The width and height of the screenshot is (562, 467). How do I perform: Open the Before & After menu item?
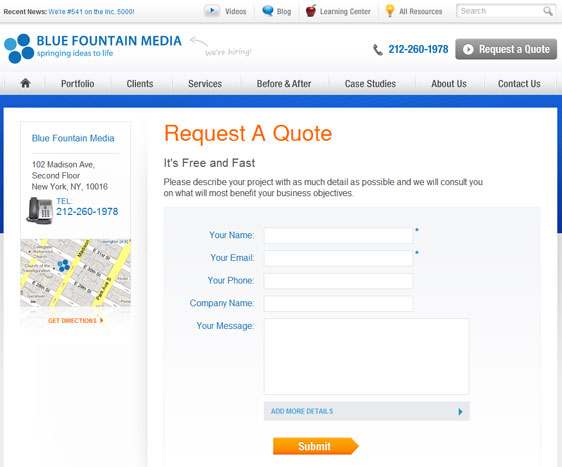(284, 84)
